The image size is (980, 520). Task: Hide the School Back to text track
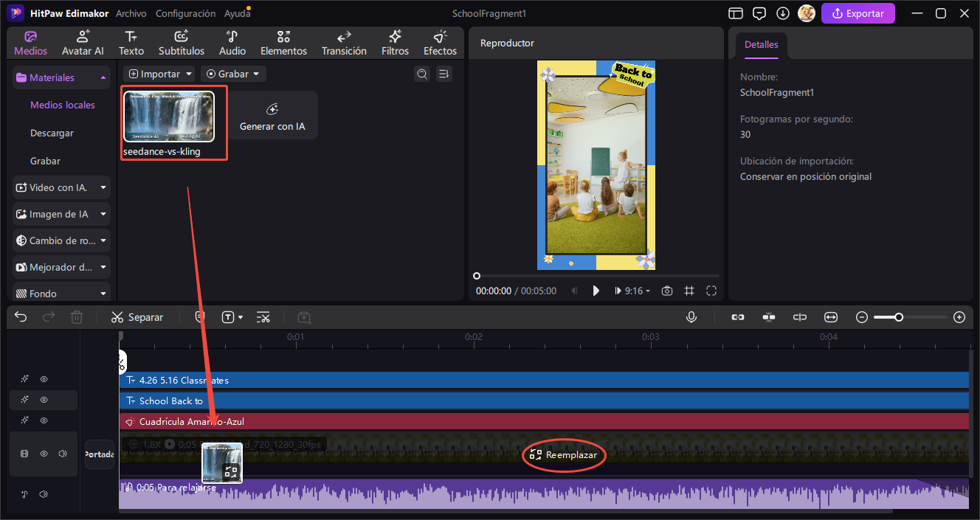click(x=44, y=401)
